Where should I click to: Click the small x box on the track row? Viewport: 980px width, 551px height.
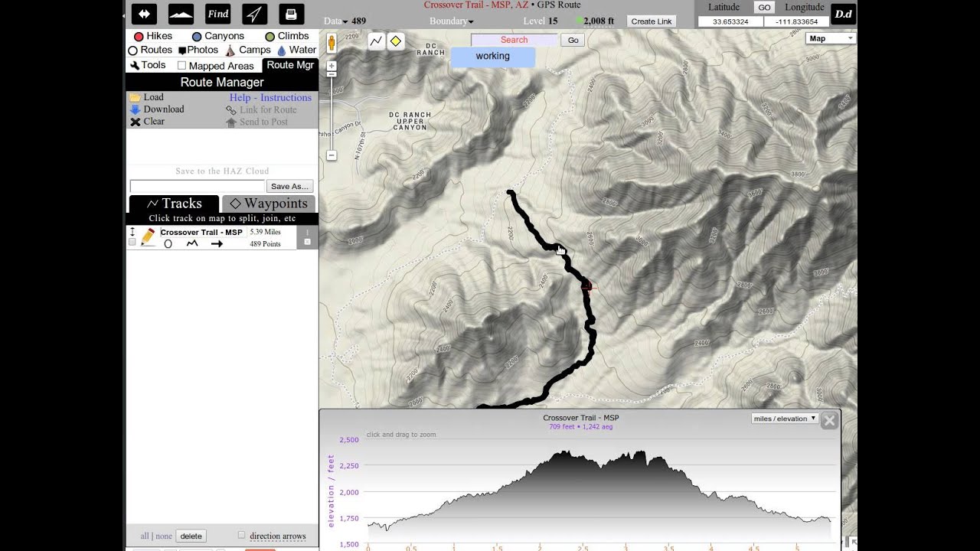307,242
